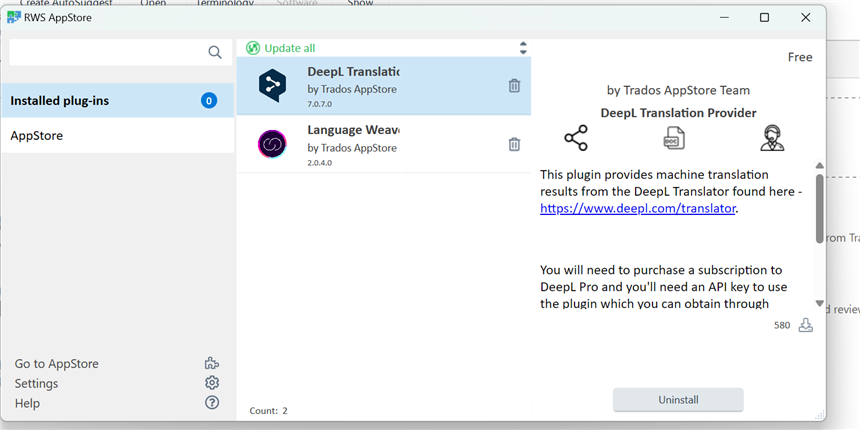This screenshot has height=430, width=860.
Task: Delete the DeepL Translation plug-in via trash icon
Action: [514, 86]
